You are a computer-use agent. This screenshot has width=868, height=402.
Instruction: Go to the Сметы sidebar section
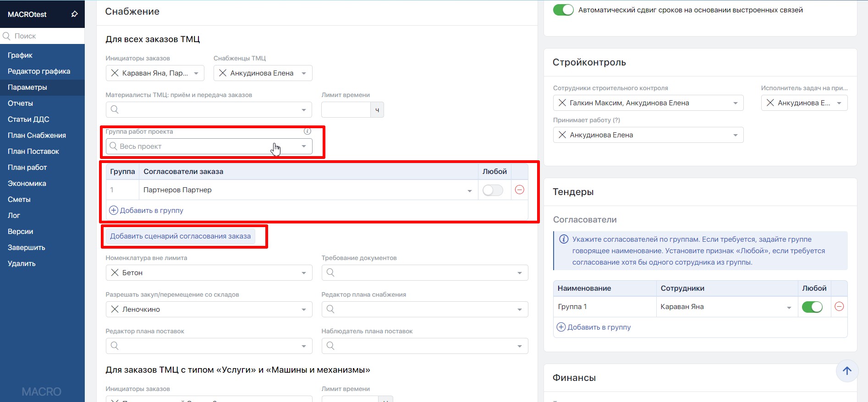(x=19, y=200)
